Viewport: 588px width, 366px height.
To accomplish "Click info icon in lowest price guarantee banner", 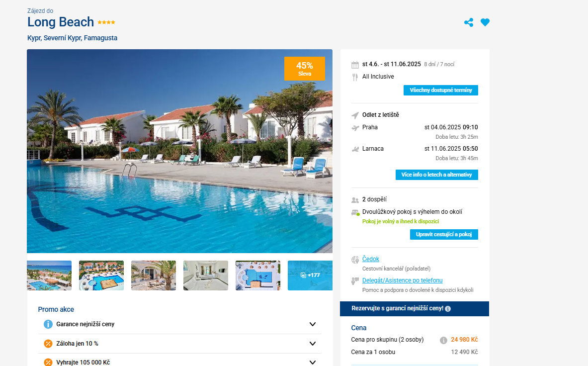I will 448,309.
